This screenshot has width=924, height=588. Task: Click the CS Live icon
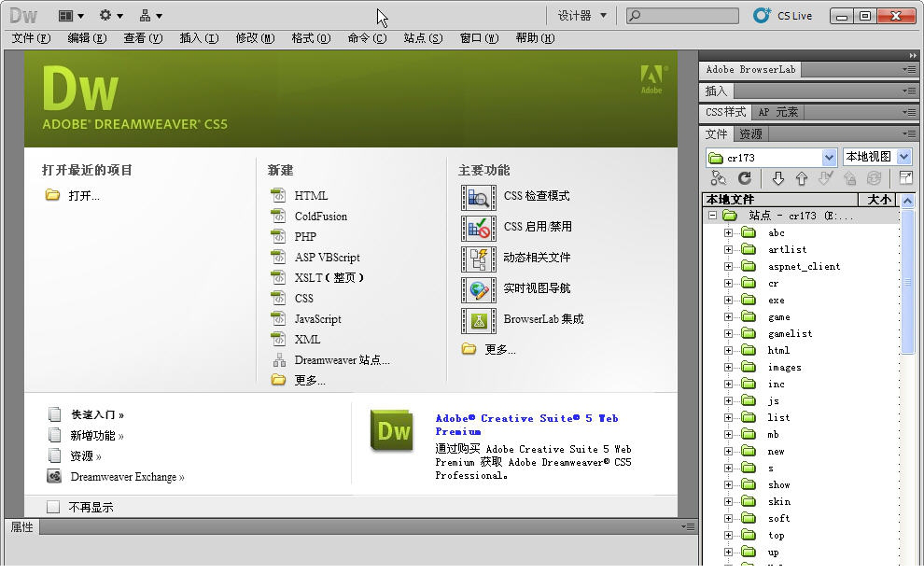point(762,15)
